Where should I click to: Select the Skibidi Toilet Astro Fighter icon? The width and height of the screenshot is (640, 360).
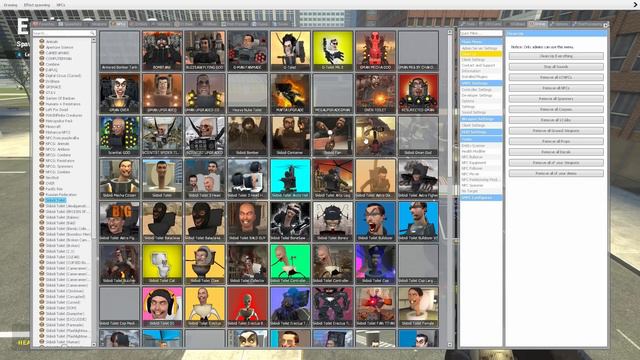click(418, 178)
